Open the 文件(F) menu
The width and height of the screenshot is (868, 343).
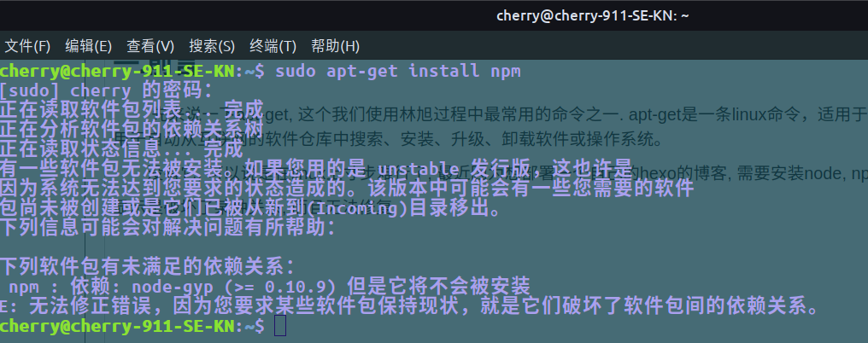[x=28, y=45]
